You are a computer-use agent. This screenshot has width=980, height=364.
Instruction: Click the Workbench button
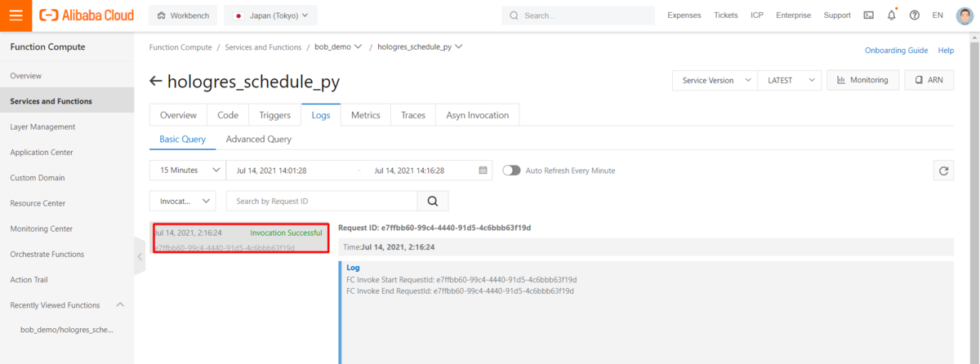coord(184,15)
